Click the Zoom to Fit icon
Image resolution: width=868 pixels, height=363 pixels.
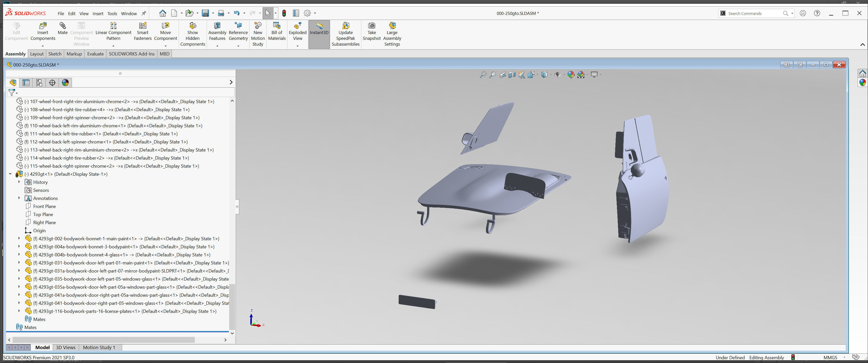(x=483, y=75)
